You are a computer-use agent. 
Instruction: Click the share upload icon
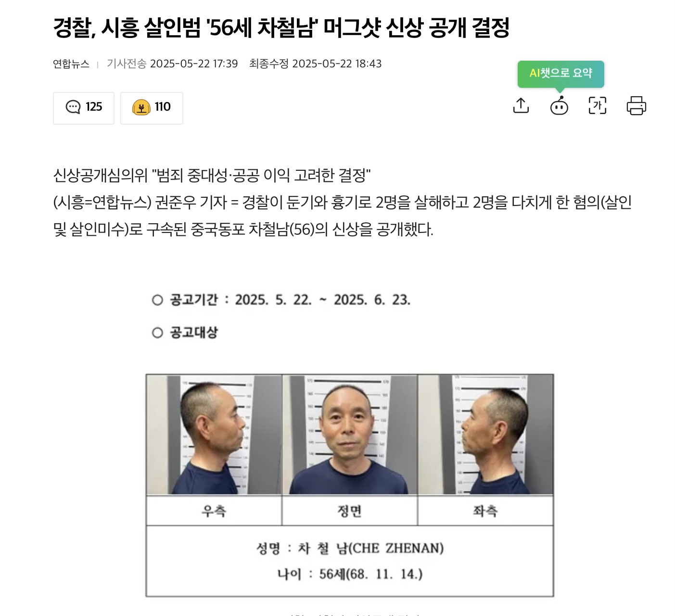click(x=521, y=105)
